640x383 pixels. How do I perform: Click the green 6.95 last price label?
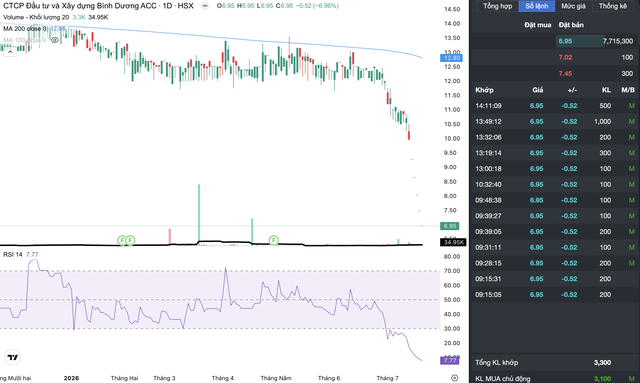pos(449,226)
